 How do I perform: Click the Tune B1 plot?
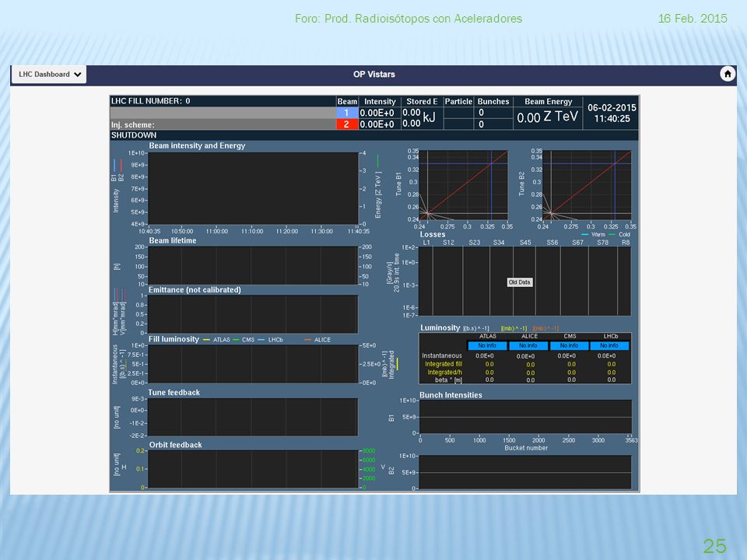click(x=464, y=185)
